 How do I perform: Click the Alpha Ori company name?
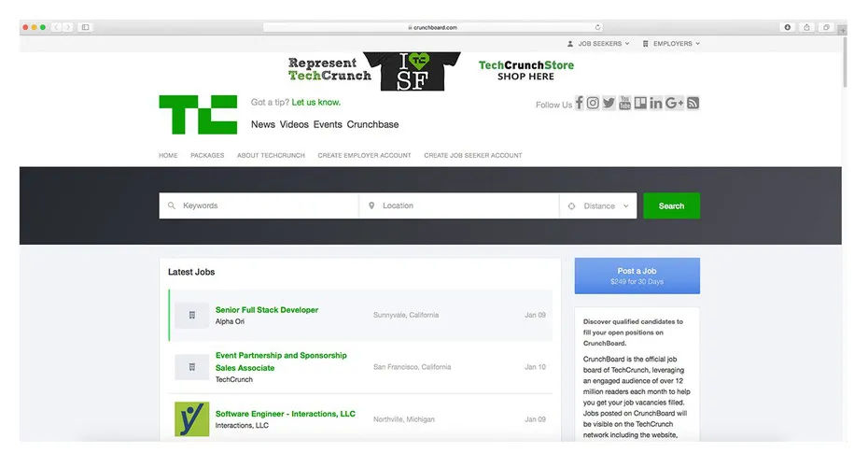(230, 322)
